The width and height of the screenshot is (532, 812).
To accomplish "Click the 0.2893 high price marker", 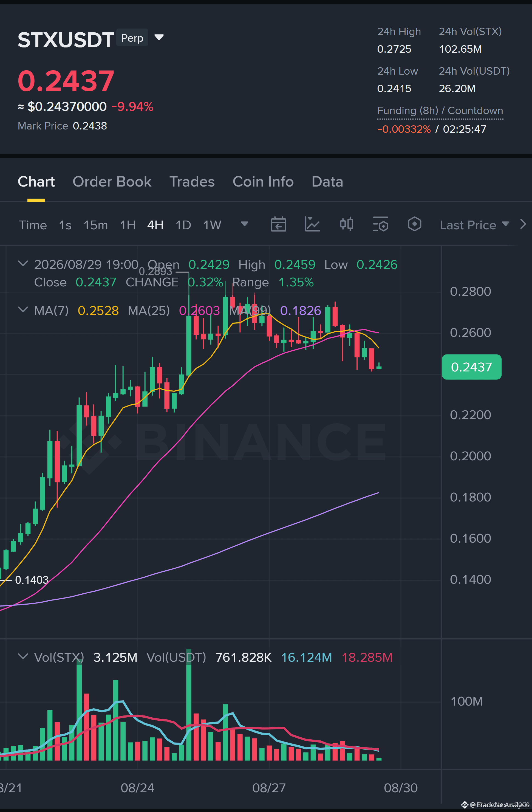I will (155, 271).
